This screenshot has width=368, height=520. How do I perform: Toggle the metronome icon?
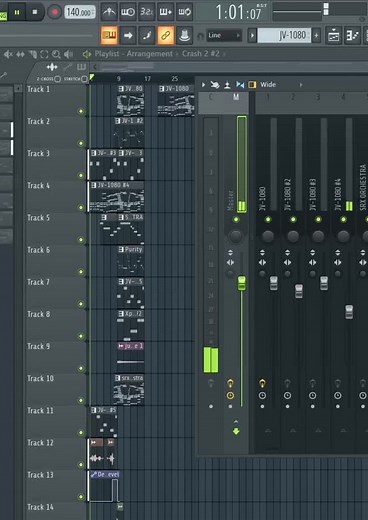point(109,12)
